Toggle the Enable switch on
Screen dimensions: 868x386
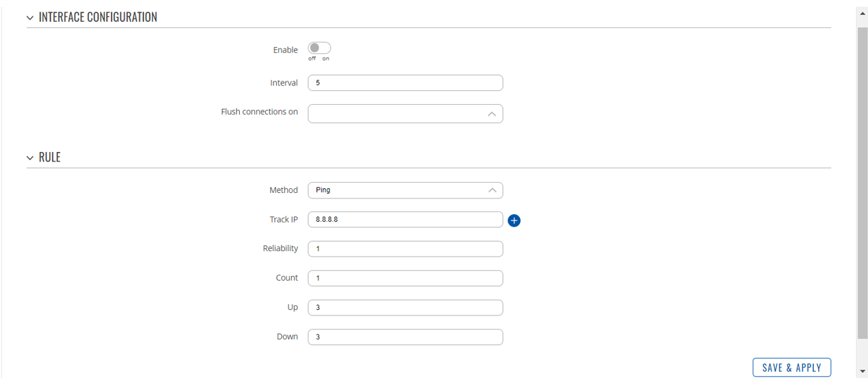click(319, 48)
